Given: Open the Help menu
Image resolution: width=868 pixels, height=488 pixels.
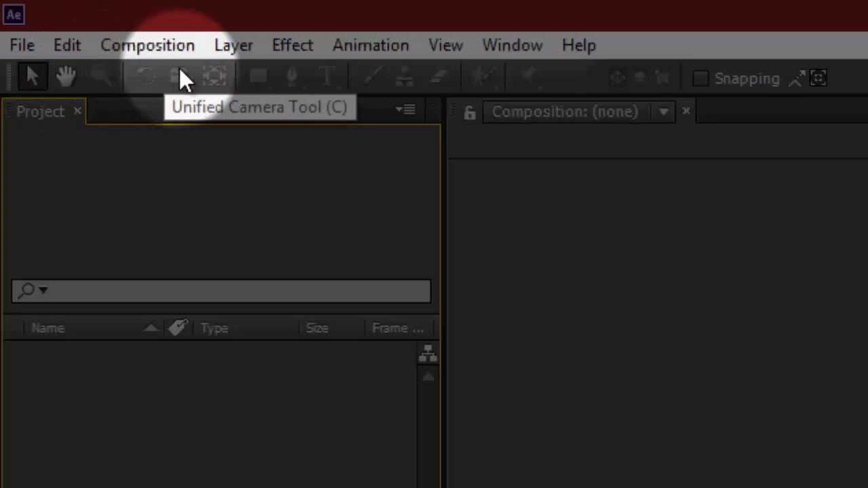Looking at the screenshot, I should pyautogui.click(x=579, y=45).
